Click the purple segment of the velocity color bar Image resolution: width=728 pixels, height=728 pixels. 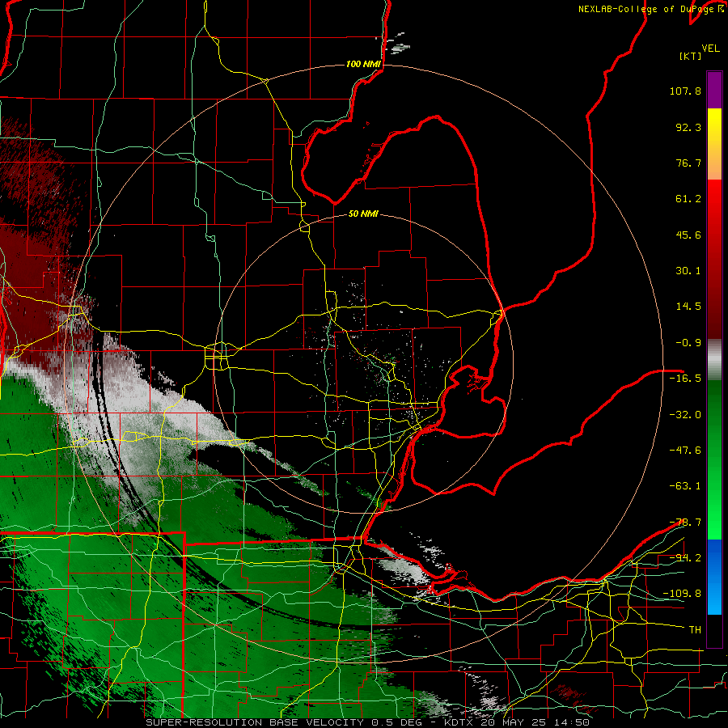[x=714, y=90]
